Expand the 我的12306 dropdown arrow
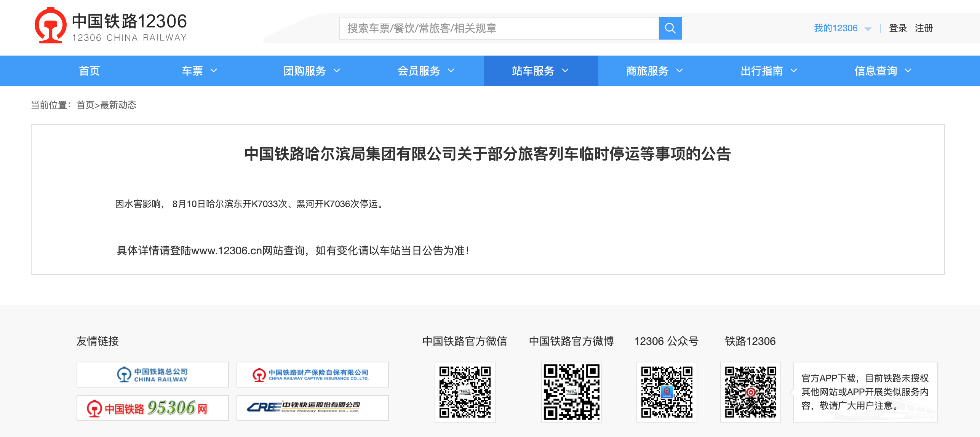Image resolution: width=980 pixels, height=437 pixels. pyautogui.click(x=868, y=29)
